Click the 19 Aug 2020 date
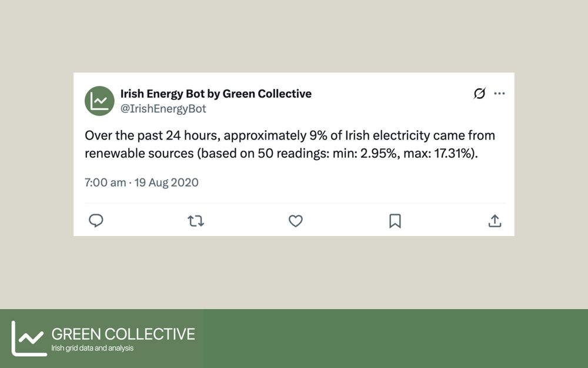The height and width of the screenshot is (368, 588). (166, 183)
